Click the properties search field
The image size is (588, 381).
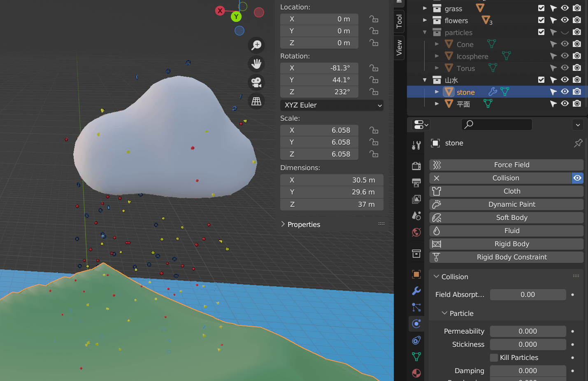497,124
